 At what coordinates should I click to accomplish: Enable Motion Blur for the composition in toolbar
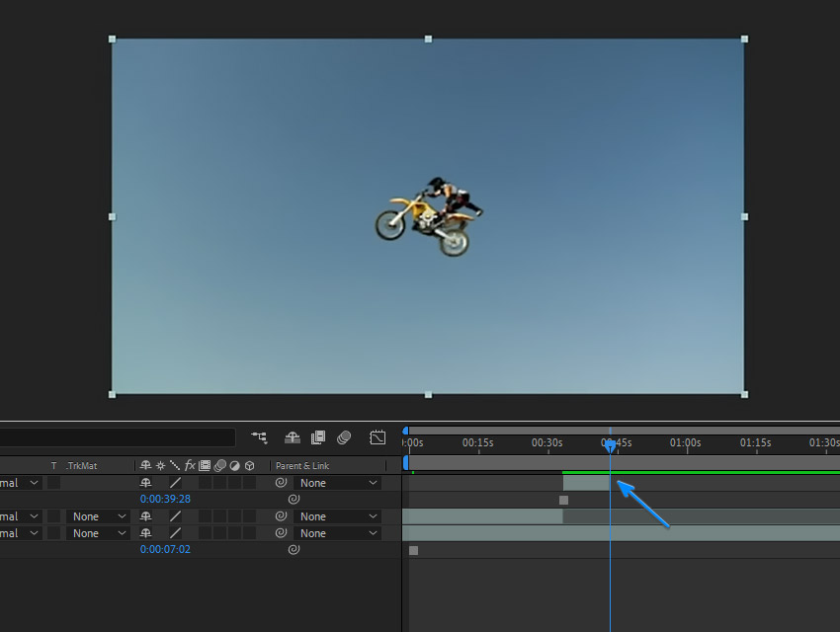tap(344, 437)
